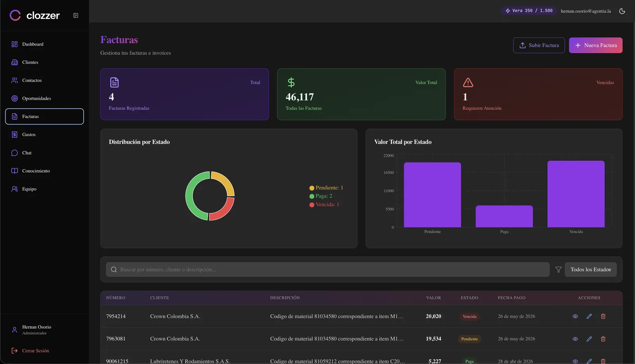Click the Cerrar Sesión link
Viewport: 635px width, 364px height.
[36, 351]
